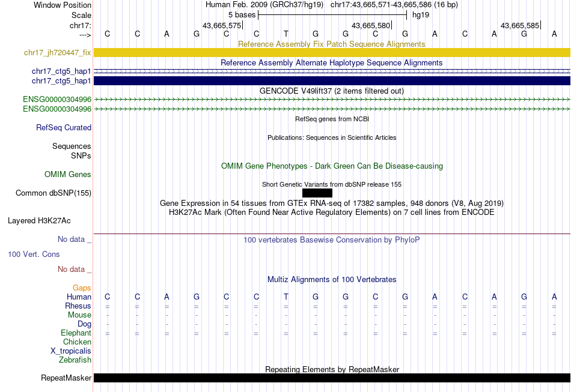The width and height of the screenshot is (571, 392).
Task: Click the solid dark blue haplotype alignment bar
Action: tap(332, 80)
